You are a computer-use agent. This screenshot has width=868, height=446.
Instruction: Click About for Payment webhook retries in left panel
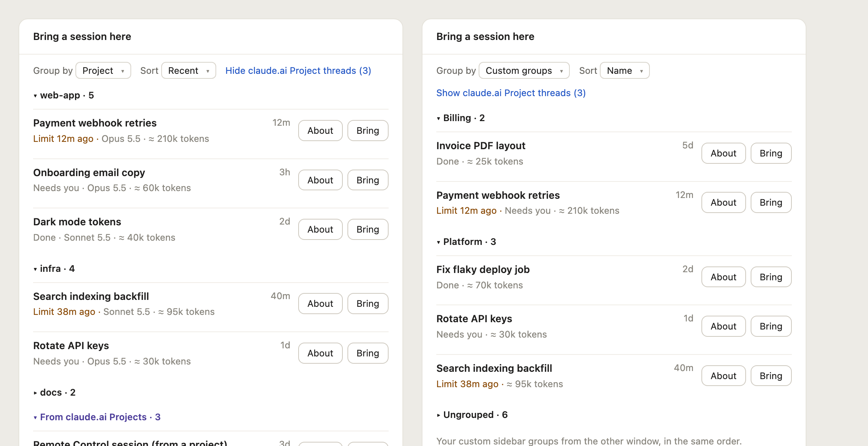click(320, 131)
